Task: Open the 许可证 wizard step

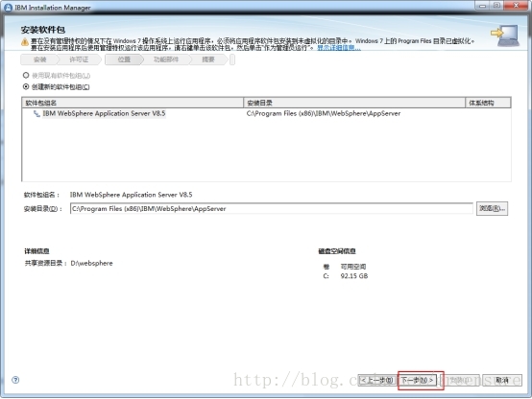Action: pyautogui.click(x=79, y=59)
